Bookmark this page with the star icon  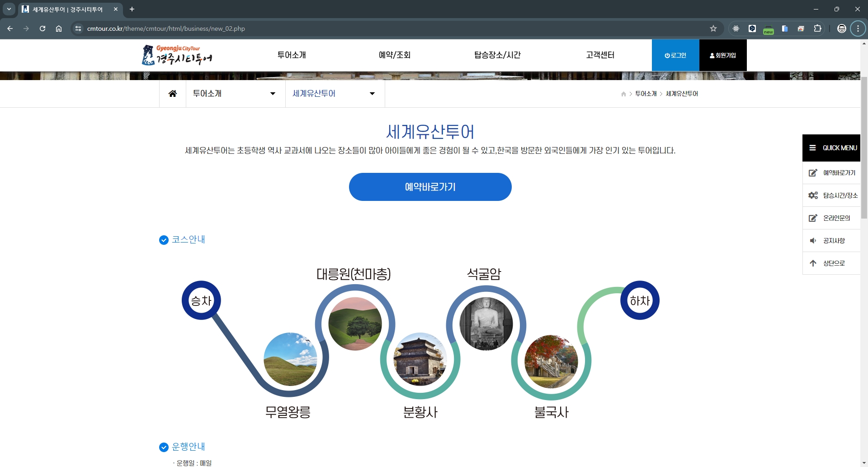(713, 29)
